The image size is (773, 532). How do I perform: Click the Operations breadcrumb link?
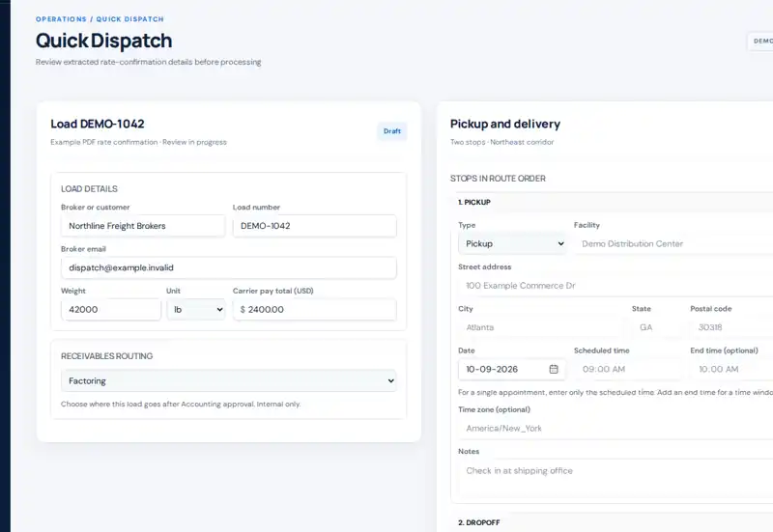(x=61, y=19)
